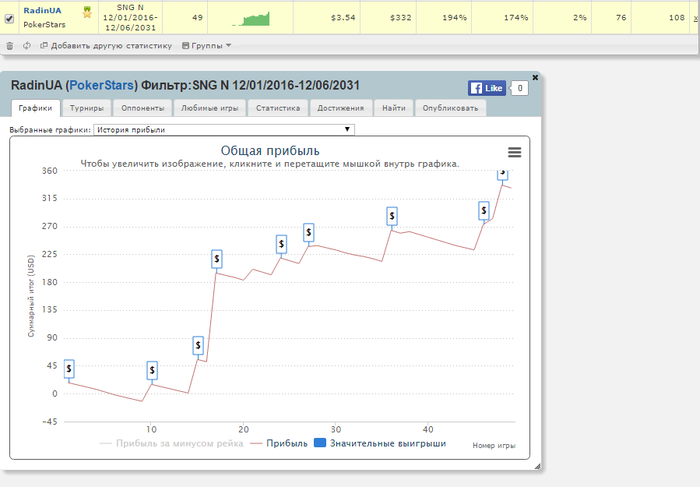Click the 'SNG N 12/01/2016-12/06/2031' filter cell
The width and height of the screenshot is (700, 487).
click(x=130, y=17)
